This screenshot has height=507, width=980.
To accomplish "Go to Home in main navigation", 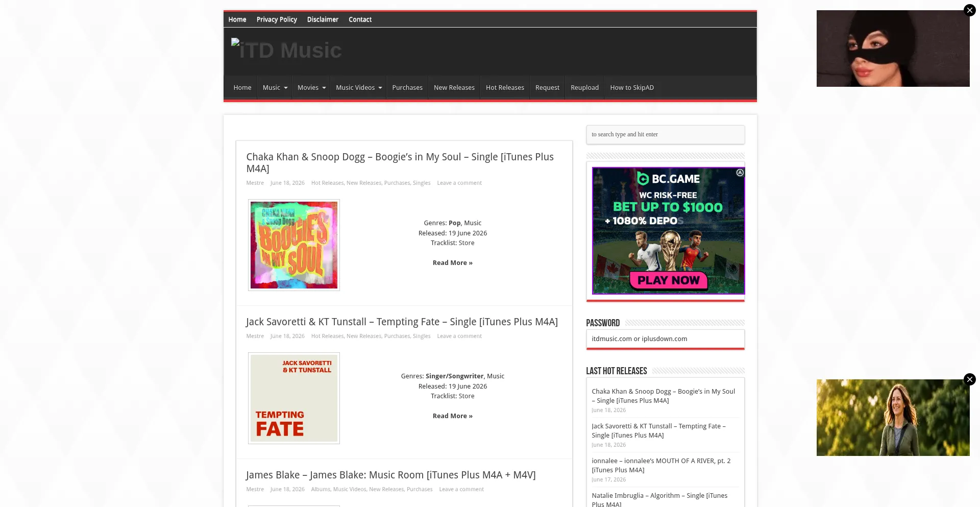I will click(x=242, y=88).
